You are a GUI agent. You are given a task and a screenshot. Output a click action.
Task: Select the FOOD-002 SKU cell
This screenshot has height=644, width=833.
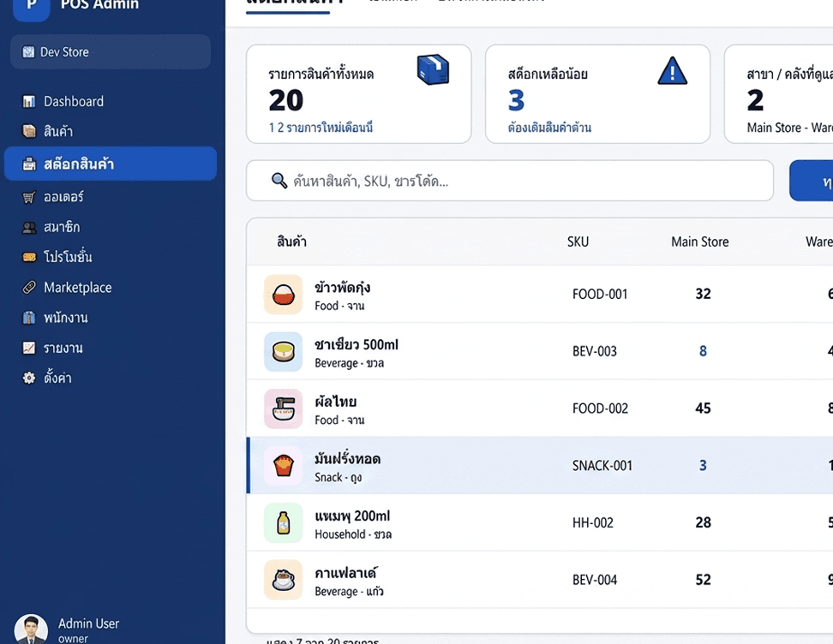tap(600, 408)
